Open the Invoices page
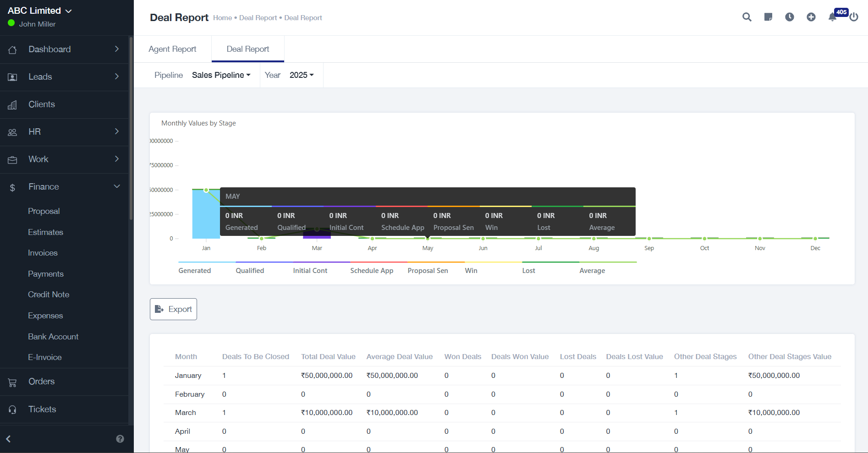 43,253
